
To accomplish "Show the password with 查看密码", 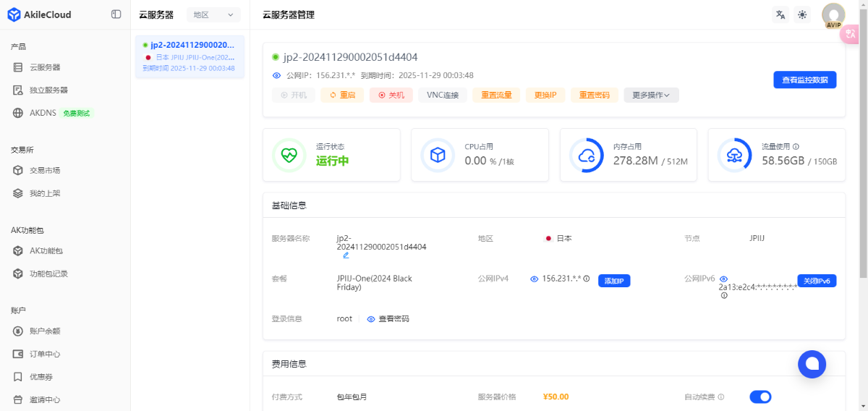I will 388,319.
